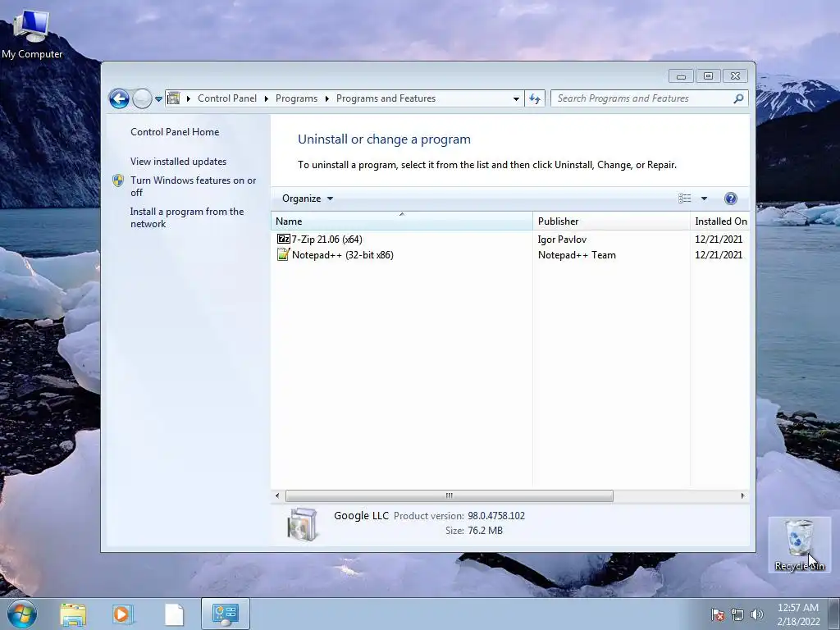Screen dimensions: 840x630
Task: Click the horizontal scrollbar thumb
Action: [x=450, y=496]
